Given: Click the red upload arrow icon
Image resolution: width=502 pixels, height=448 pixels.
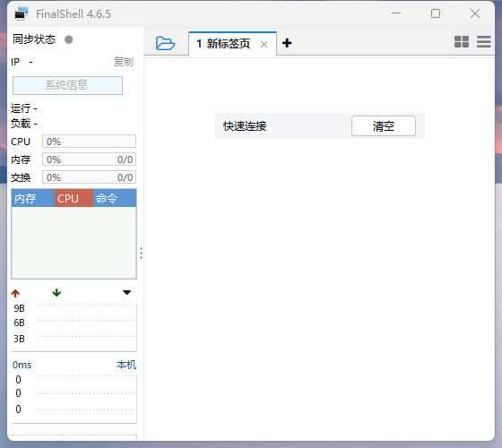Looking at the screenshot, I should click(x=15, y=293).
